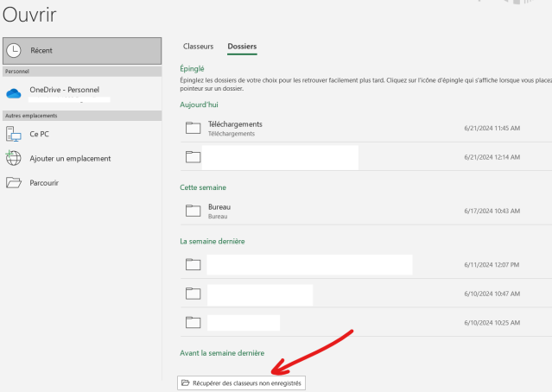The image size is (552, 392).
Task: Click the folder icon dated 6/21/2024 12:14 AM
Action: [193, 156]
